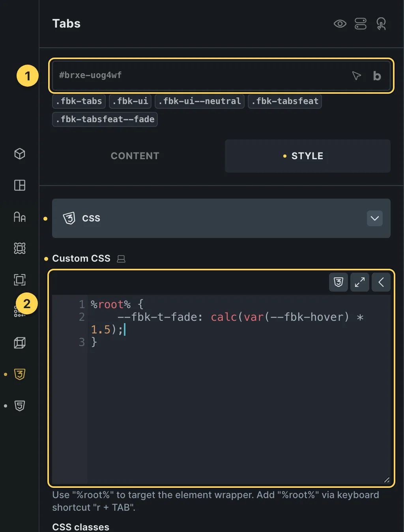Click the 'CSS classes' label
The width and height of the screenshot is (404, 532).
[x=81, y=527]
